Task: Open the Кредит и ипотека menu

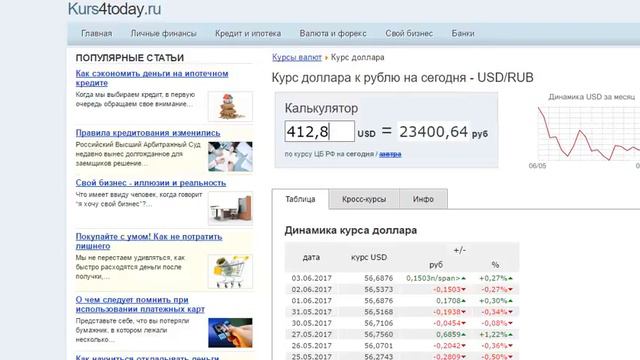Action: pos(248,33)
